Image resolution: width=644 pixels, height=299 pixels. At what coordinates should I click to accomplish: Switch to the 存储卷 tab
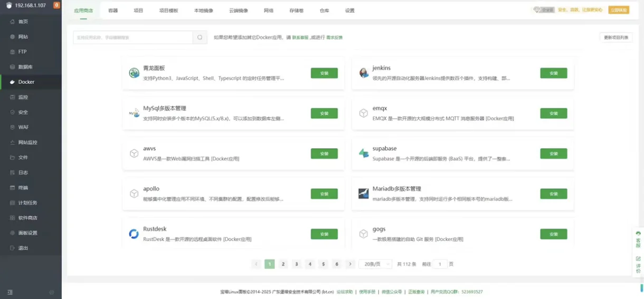[x=297, y=11]
